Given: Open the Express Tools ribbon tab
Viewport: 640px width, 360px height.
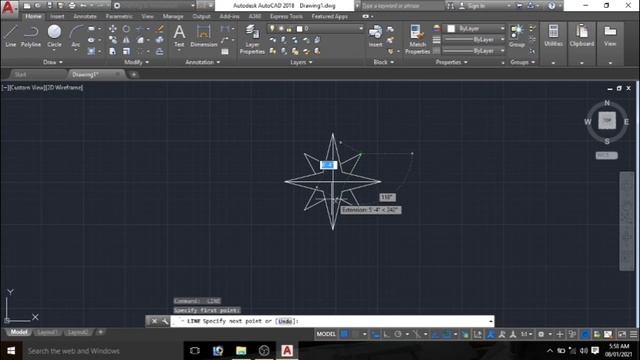Looking at the screenshot, I should point(286,16).
